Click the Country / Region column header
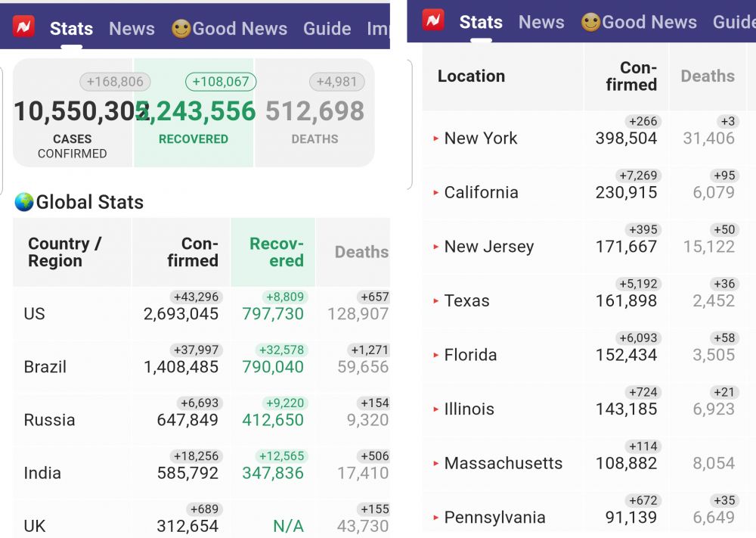 64,252
